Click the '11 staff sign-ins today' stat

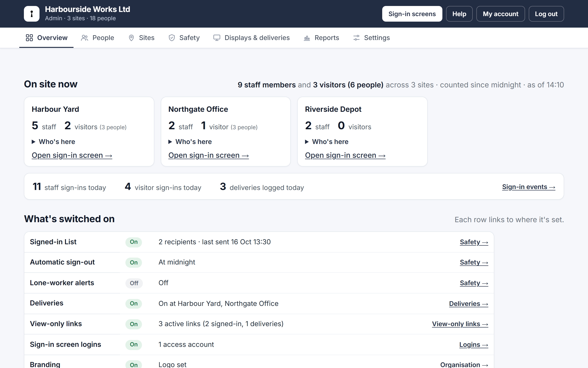(x=69, y=187)
